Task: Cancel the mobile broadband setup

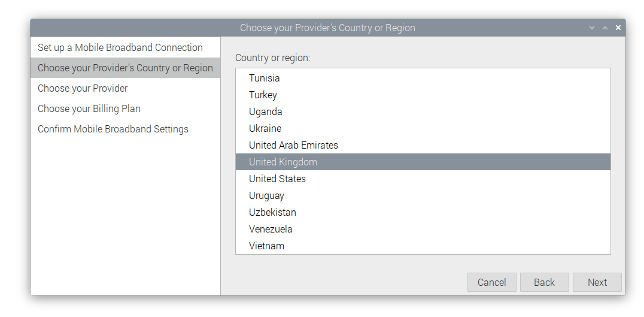Action: [x=491, y=282]
